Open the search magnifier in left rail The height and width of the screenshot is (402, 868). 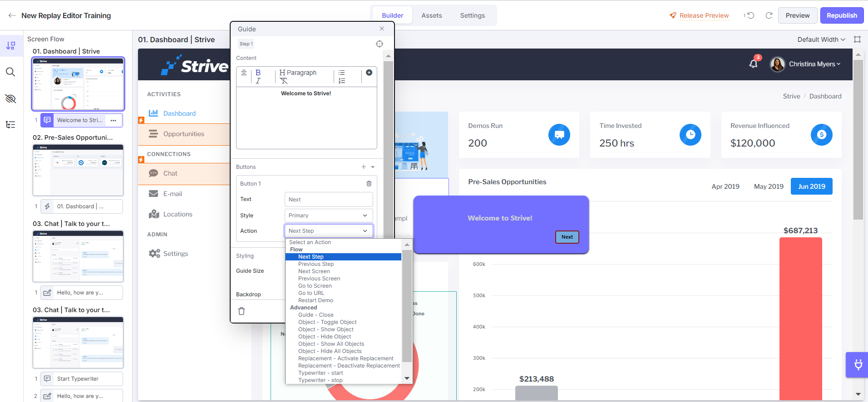tap(10, 72)
